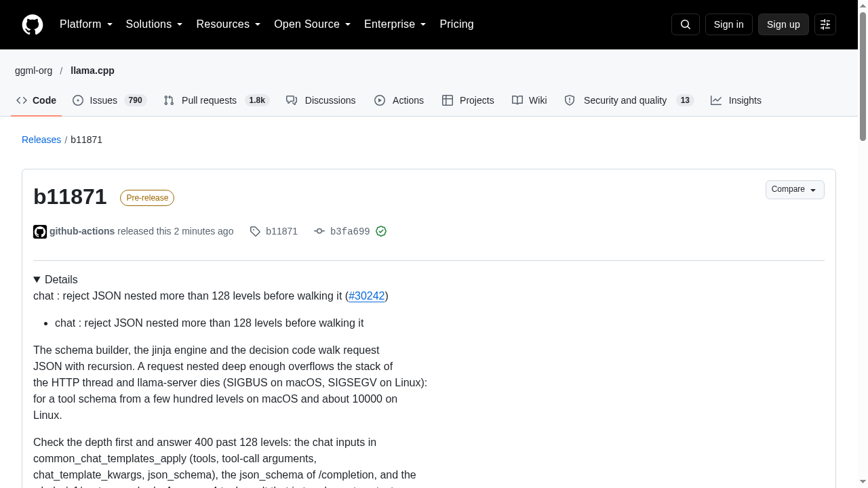This screenshot has width=868, height=488.
Task: Show verified commit signature badge
Action: (381, 232)
